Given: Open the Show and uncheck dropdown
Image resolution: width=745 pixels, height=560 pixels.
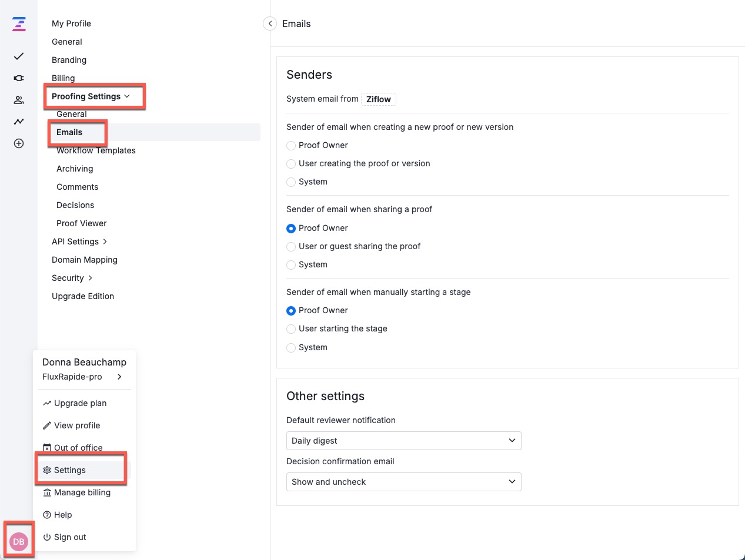Looking at the screenshot, I should [x=403, y=482].
